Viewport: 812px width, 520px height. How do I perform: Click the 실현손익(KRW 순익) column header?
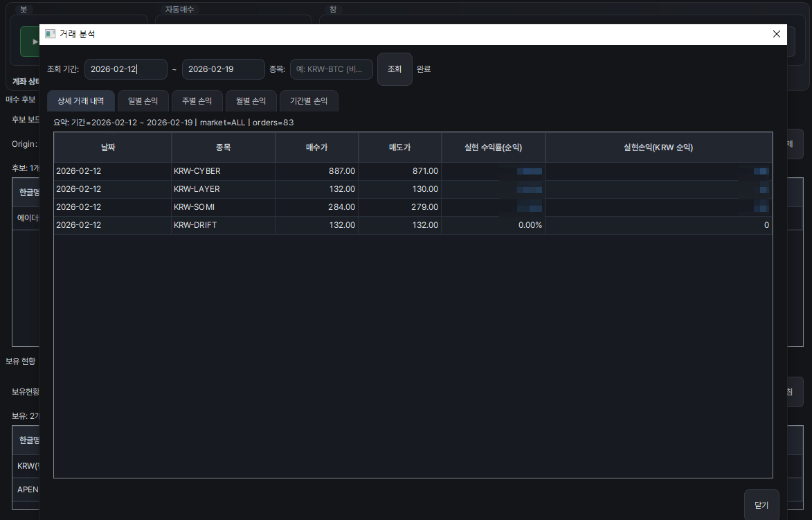click(x=658, y=147)
